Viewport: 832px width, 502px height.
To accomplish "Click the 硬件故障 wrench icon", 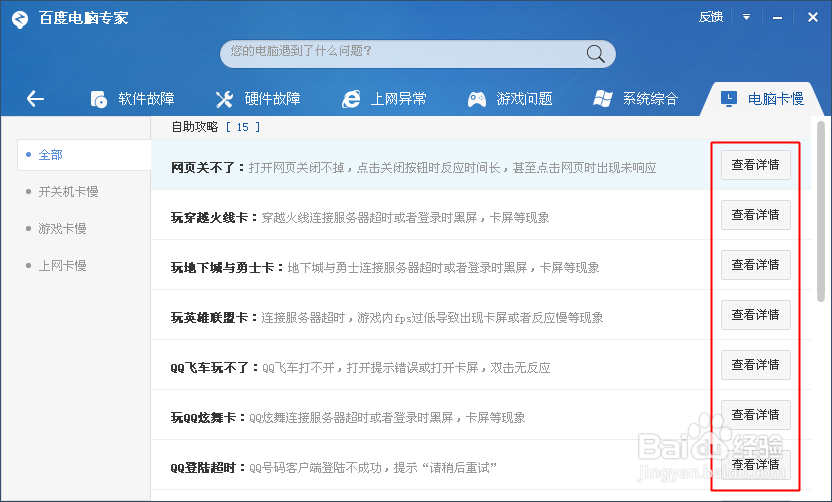I will [224, 99].
